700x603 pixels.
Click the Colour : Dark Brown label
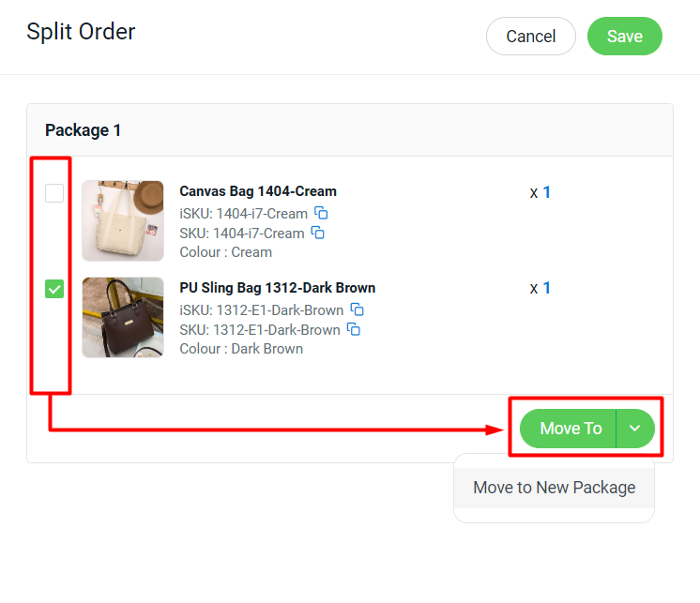(x=241, y=349)
